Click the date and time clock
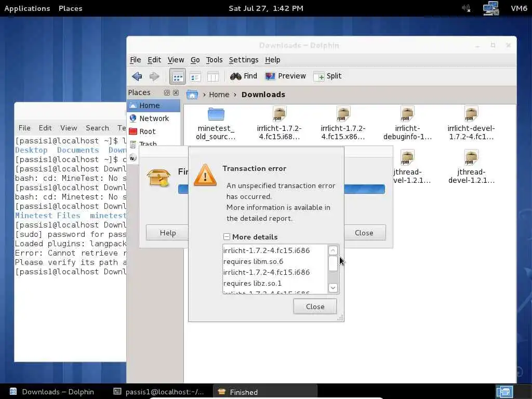The width and height of the screenshot is (532, 399). point(266,8)
